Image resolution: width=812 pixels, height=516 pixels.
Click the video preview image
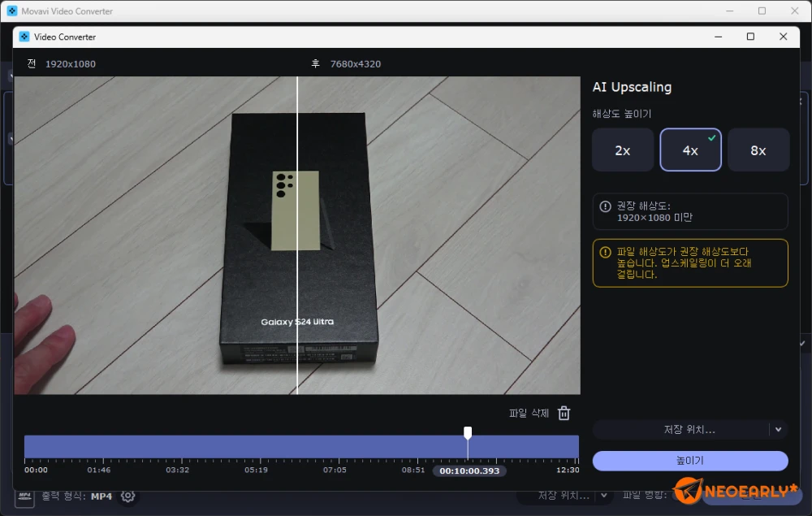point(297,235)
